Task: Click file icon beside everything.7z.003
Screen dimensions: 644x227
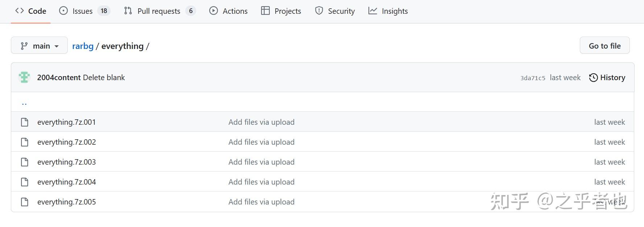Action: coord(25,162)
